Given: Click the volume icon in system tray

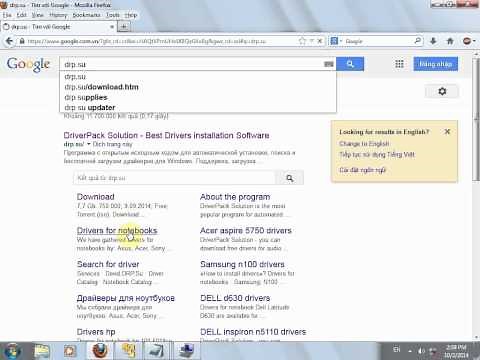Looking at the screenshot, I should [421, 350].
